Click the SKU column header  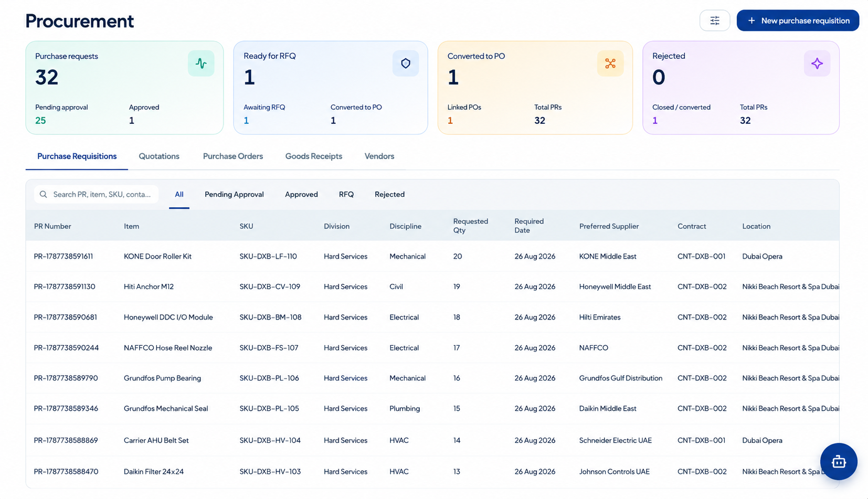[246, 226]
